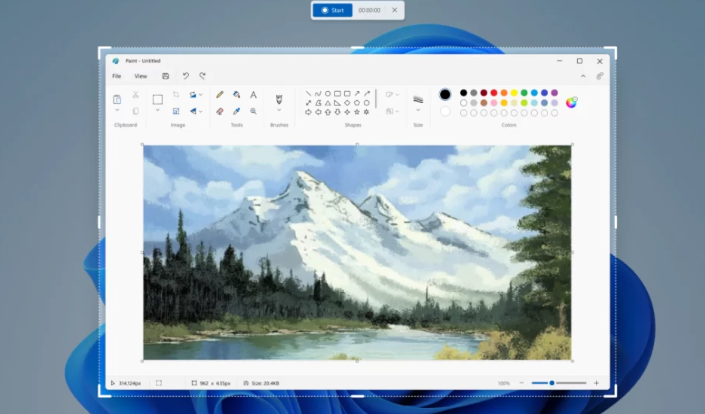Image resolution: width=705 pixels, height=414 pixels.
Task: Expand the Select options chevron
Action: click(157, 110)
